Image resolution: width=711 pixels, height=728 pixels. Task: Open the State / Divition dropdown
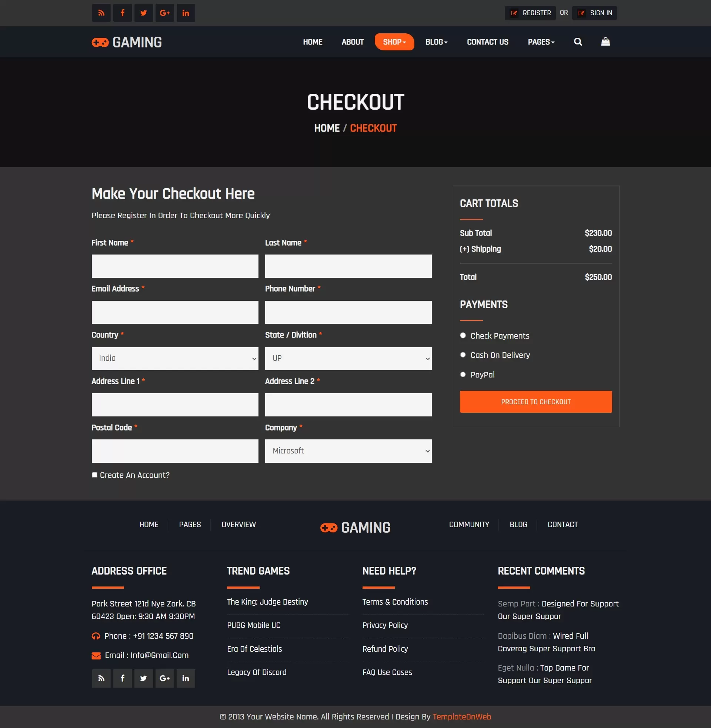pyautogui.click(x=348, y=359)
